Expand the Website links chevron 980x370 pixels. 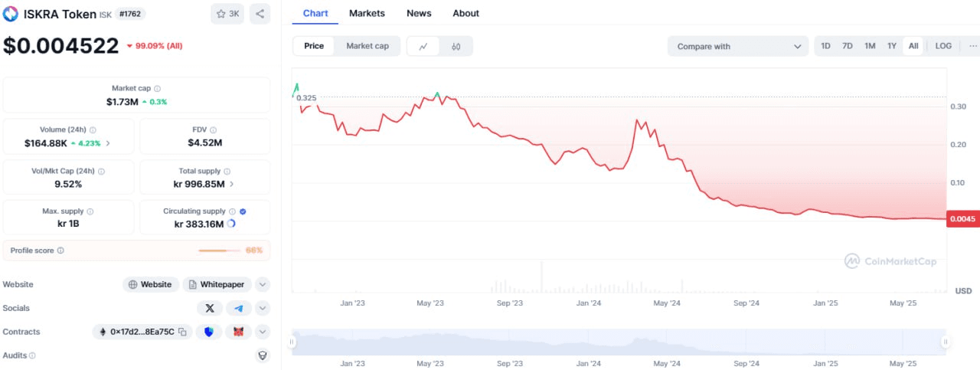(x=263, y=284)
